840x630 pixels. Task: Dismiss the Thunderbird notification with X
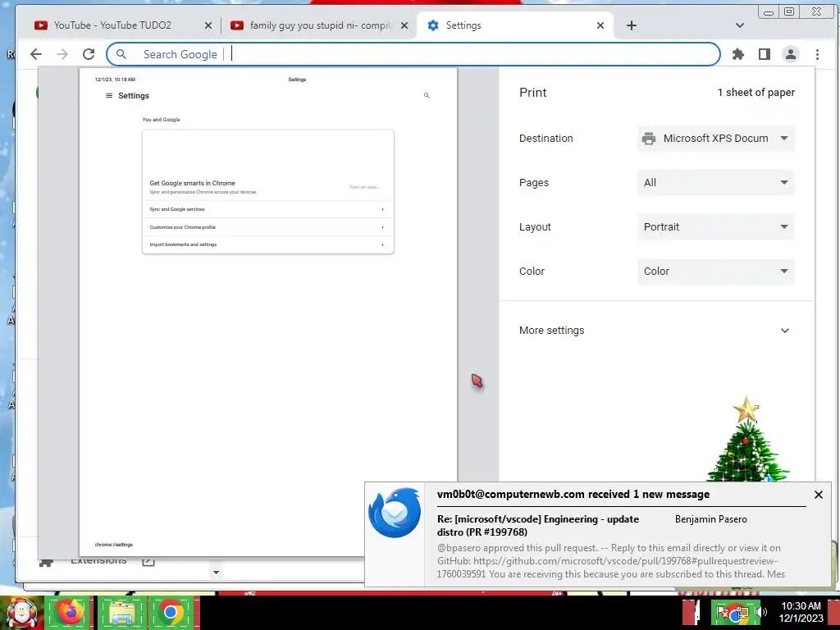[x=818, y=495]
